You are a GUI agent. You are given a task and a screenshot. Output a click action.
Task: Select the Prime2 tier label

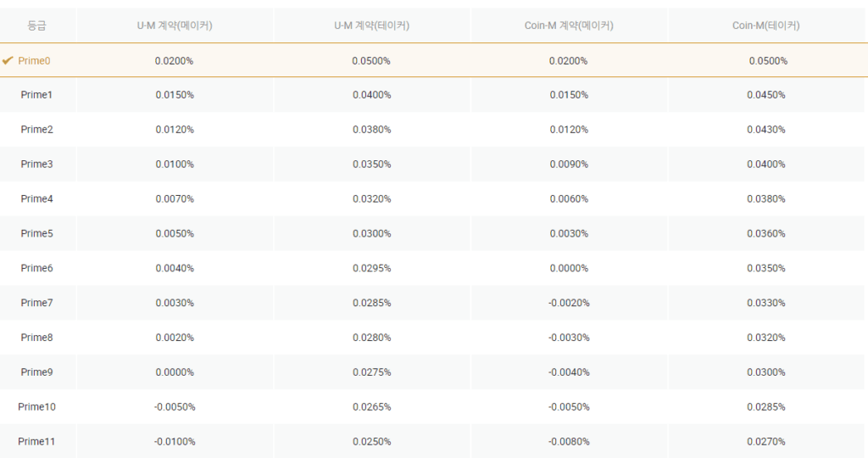click(x=36, y=130)
